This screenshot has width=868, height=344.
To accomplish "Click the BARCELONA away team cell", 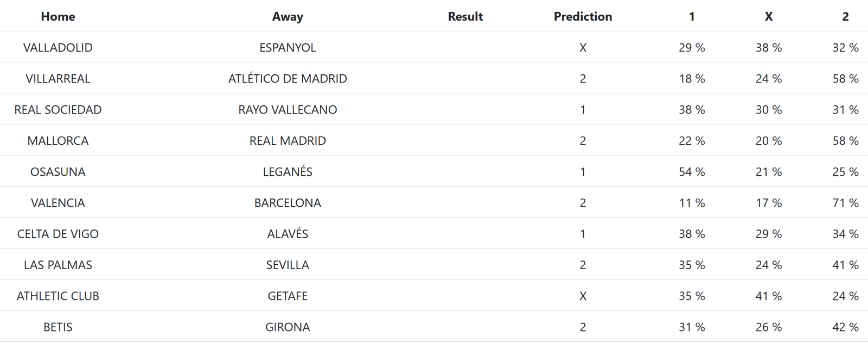I will (288, 203).
